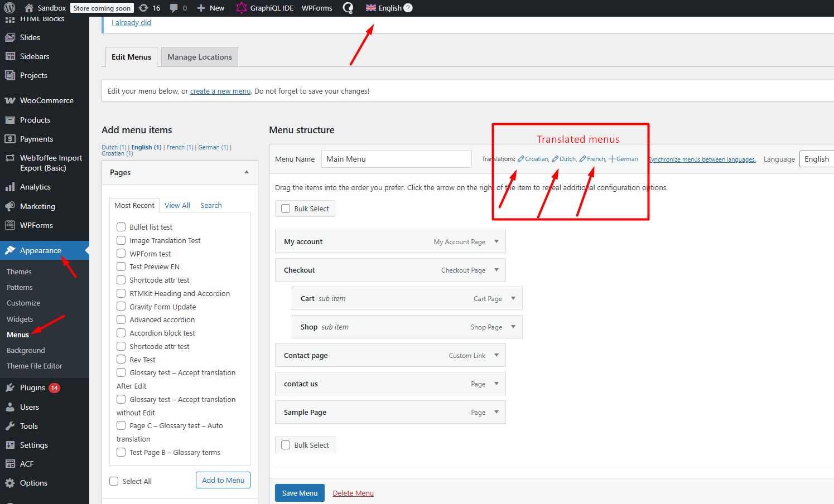Expand the My account menu item

coord(496,241)
